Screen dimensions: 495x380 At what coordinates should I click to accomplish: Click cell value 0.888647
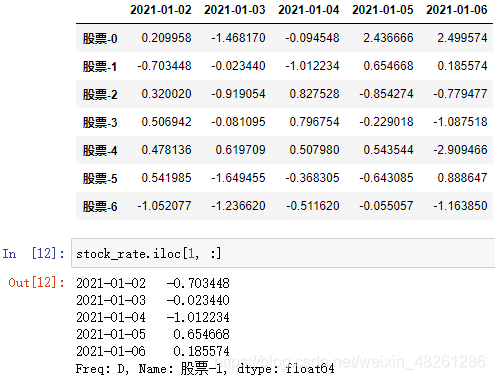pyautogui.click(x=462, y=178)
